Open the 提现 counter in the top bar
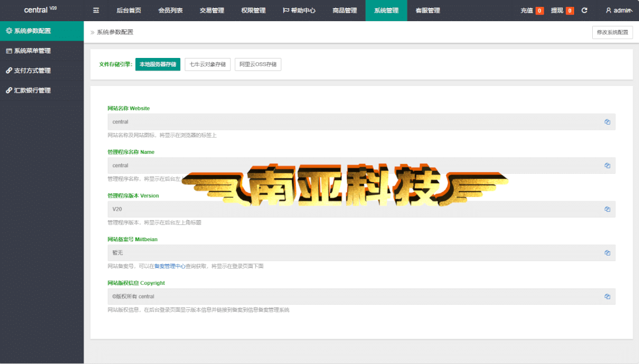This screenshot has height=364, width=639. [x=562, y=10]
